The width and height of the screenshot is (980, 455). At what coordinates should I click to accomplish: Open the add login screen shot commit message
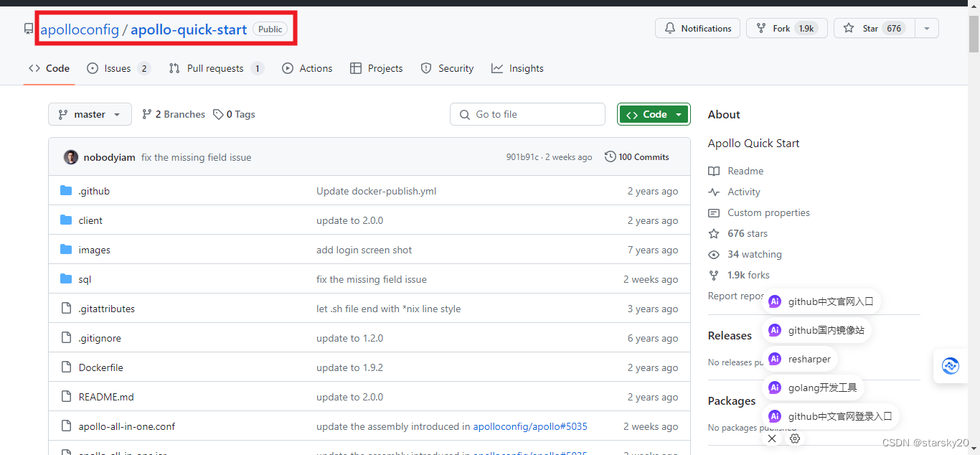click(364, 250)
